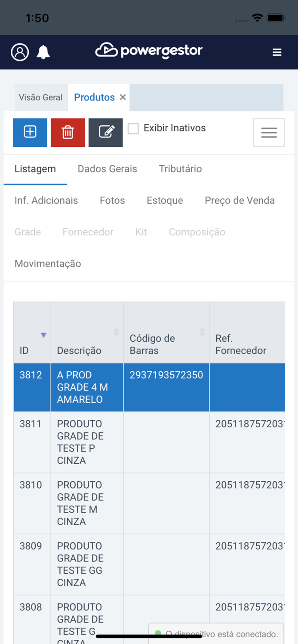This screenshot has width=298, height=644.
Task: Enable the Exibir Inativos checkbox
Action: point(133,128)
